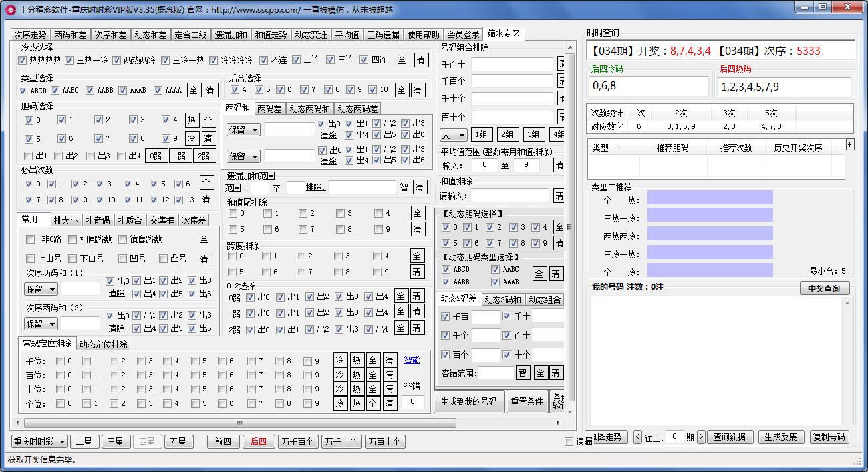The height and width of the screenshot is (472, 868).
Task: Click 全 button in 冷热选择 row
Action: pos(402,60)
